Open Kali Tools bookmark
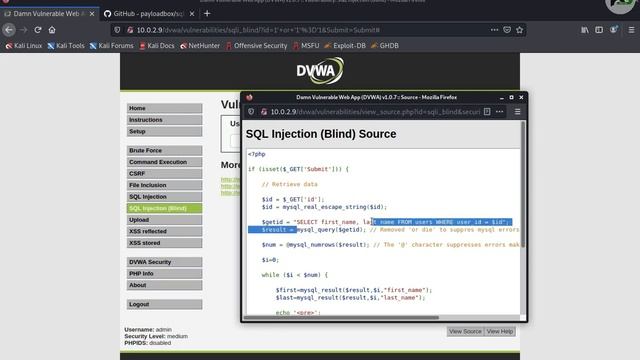The width and height of the screenshot is (640, 360). 66,46
